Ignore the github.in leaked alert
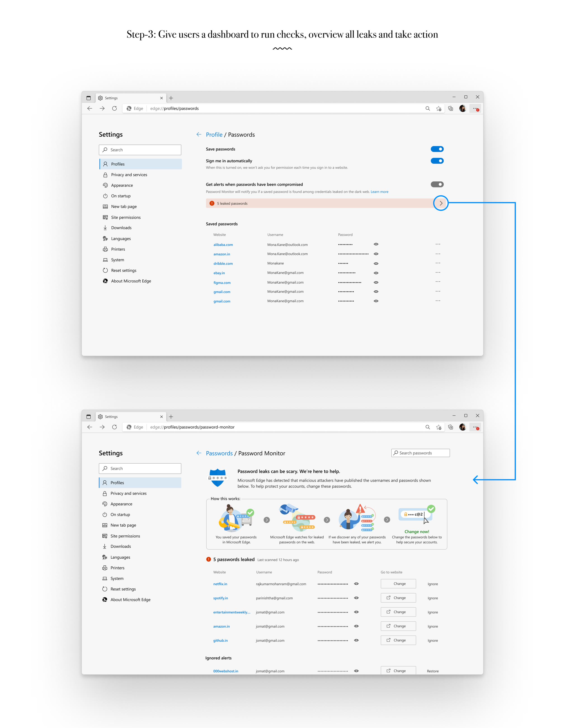 (433, 640)
